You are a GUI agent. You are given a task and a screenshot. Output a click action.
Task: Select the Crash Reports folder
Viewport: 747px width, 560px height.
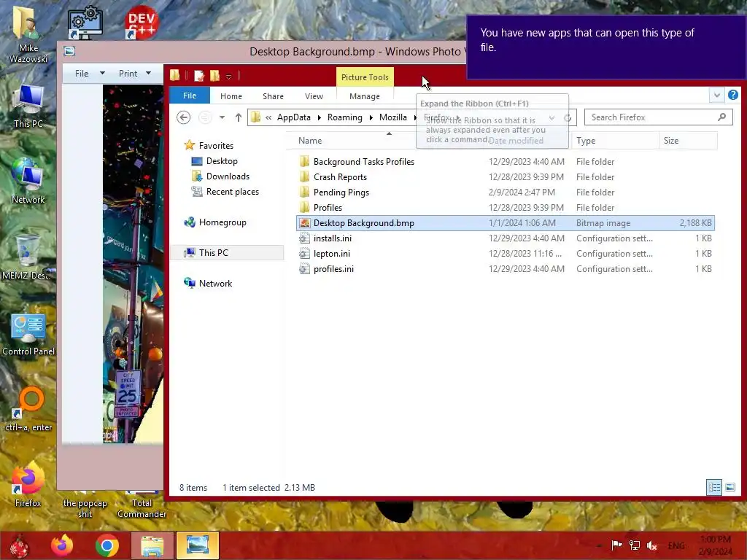[506, 177]
